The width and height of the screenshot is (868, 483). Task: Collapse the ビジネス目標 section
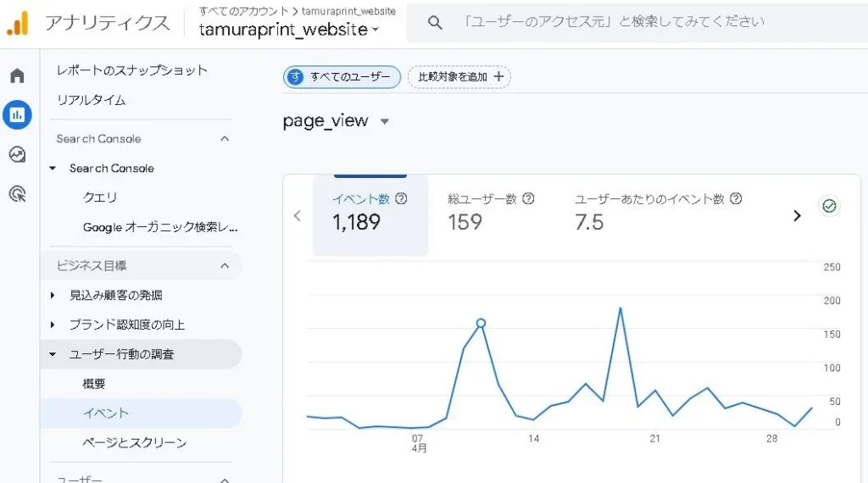225,266
